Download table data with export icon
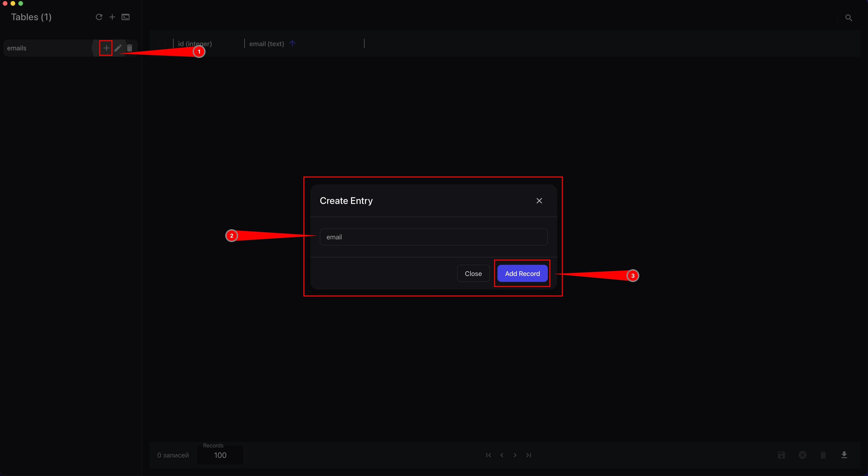Screen dimensions: 868x476 coord(844,455)
